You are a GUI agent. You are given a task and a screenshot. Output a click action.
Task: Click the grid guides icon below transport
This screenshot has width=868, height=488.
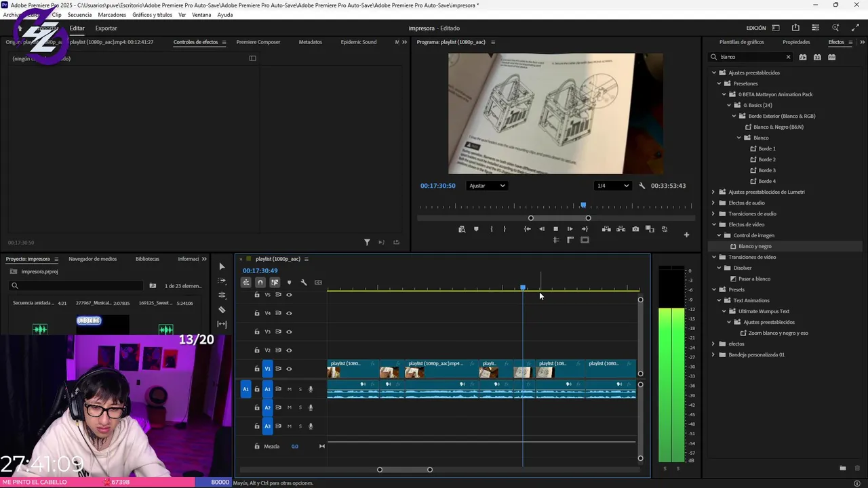pos(555,240)
